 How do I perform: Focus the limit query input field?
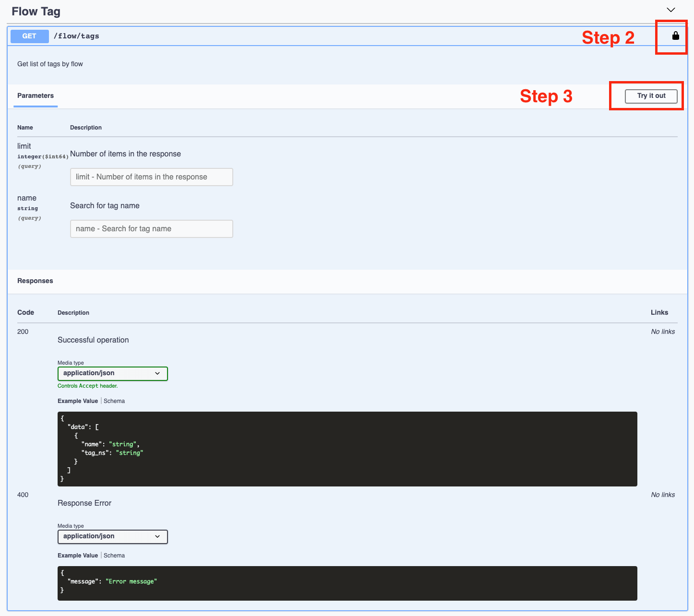click(152, 177)
